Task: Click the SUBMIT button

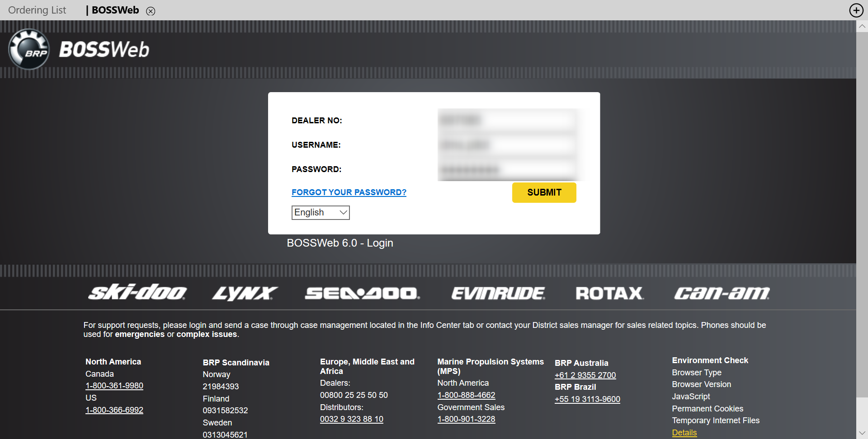Action: pyautogui.click(x=544, y=192)
